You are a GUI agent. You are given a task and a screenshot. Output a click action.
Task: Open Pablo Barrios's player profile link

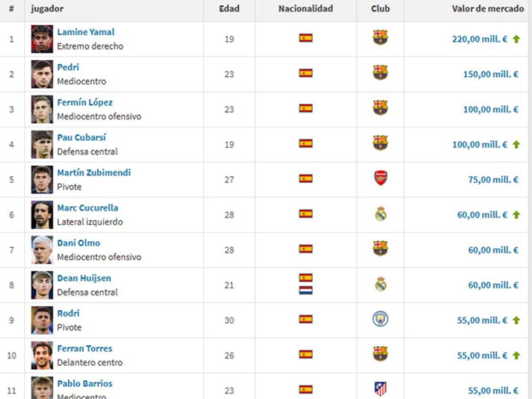pyautogui.click(x=85, y=383)
